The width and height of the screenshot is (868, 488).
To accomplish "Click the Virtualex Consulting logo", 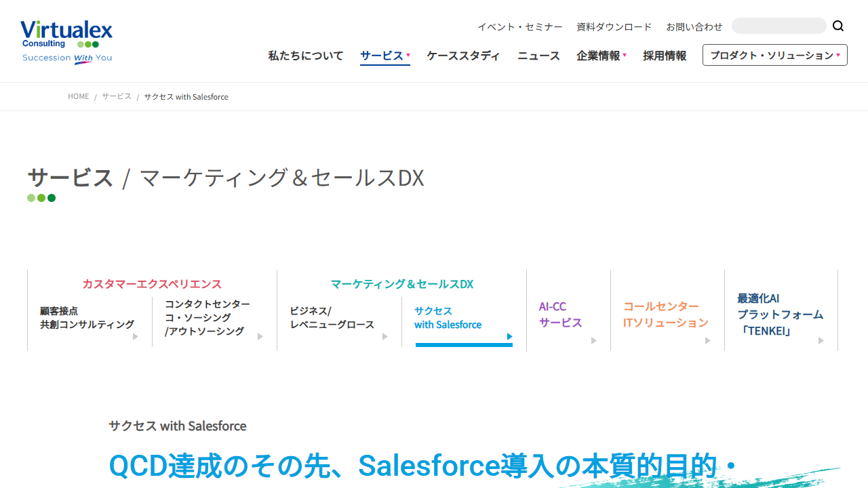I will pyautogui.click(x=66, y=41).
